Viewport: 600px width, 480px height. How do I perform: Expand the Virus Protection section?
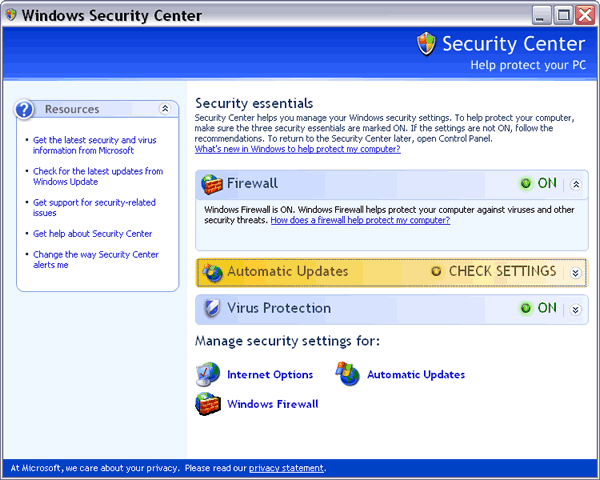click(x=575, y=309)
